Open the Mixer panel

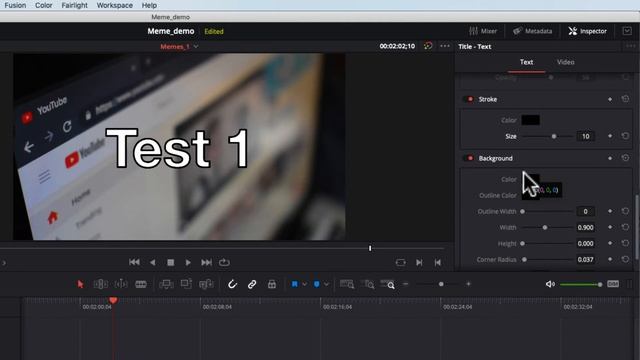click(x=483, y=31)
